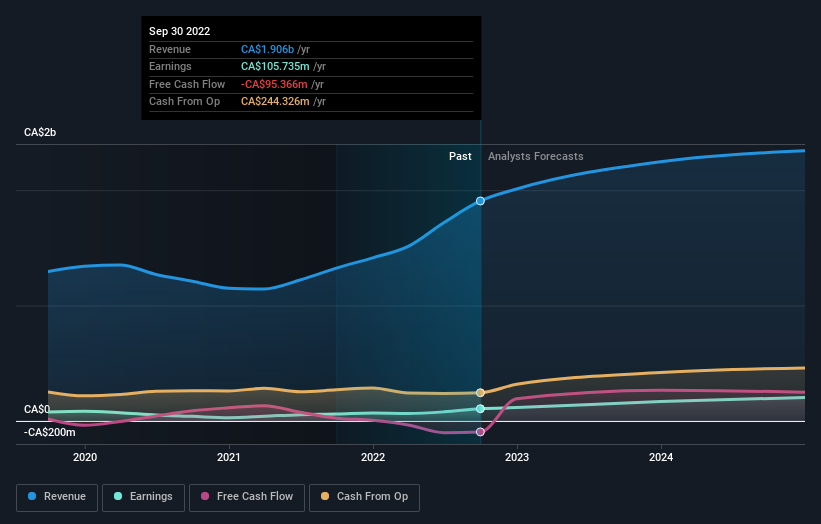Click the tooltip's Cash From Op row label
This screenshot has width=821, height=524.
coord(184,102)
